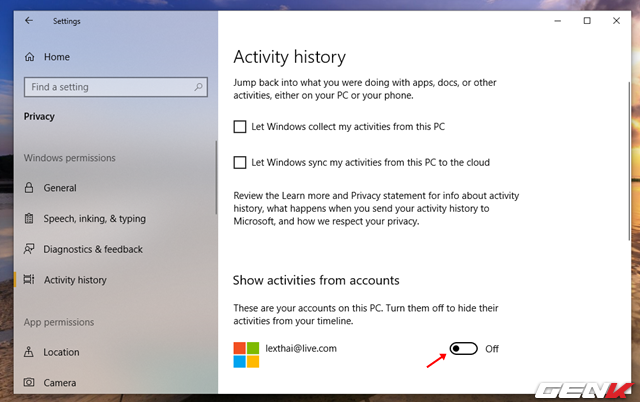The height and width of the screenshot is (402, 640).
Task: Open Location app permissions
Action: 61,352
